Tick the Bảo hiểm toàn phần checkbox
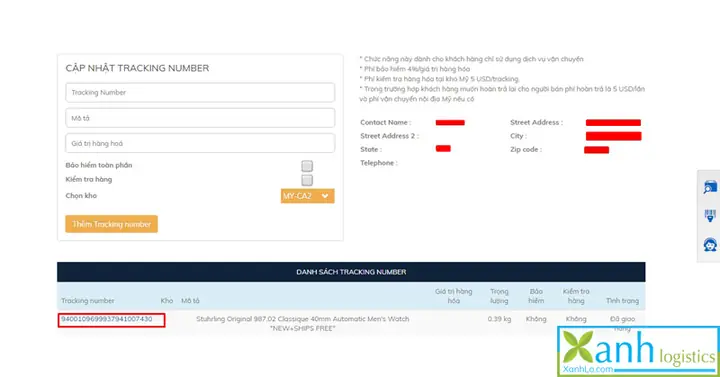Viewport: 720px width, 377px height. (x=307, y=166)
